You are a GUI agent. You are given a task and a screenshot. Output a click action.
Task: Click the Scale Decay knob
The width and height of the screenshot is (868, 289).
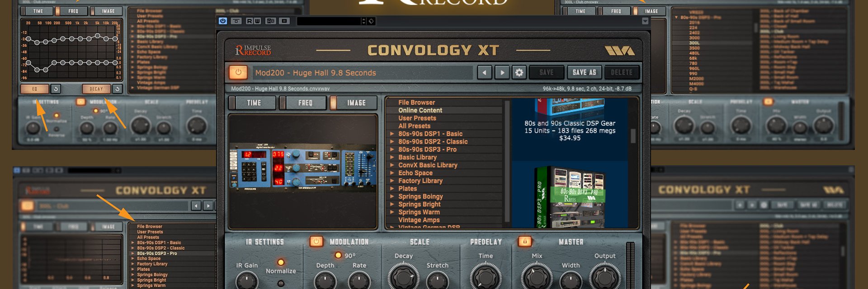[x=403, y=278]
